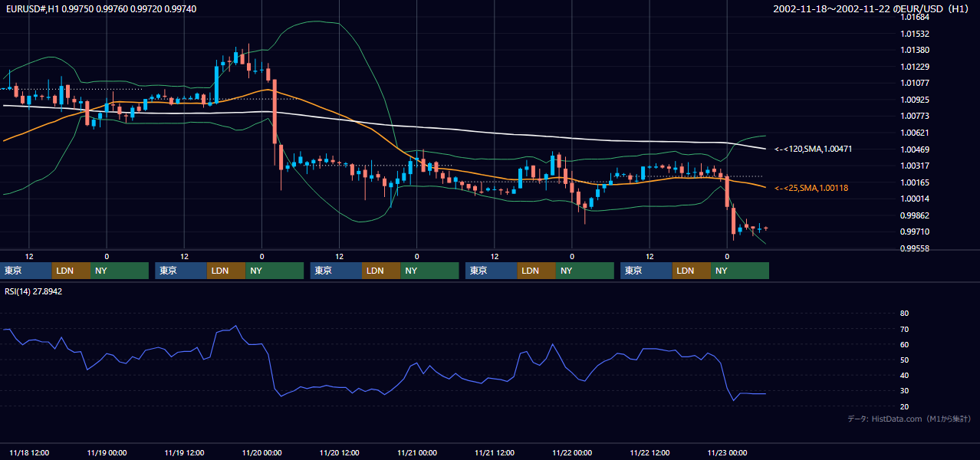Image resolution: width=980 pixels, height=460 pixels.
Task: Click the rightmost 東京 session block
Action: [646, 271]
